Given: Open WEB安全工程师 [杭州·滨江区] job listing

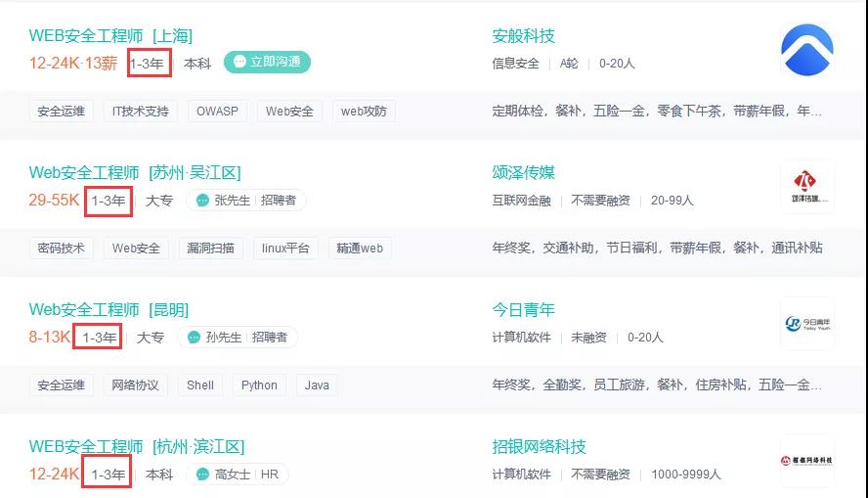Looking at the screenshot, I should click(136, 447).
